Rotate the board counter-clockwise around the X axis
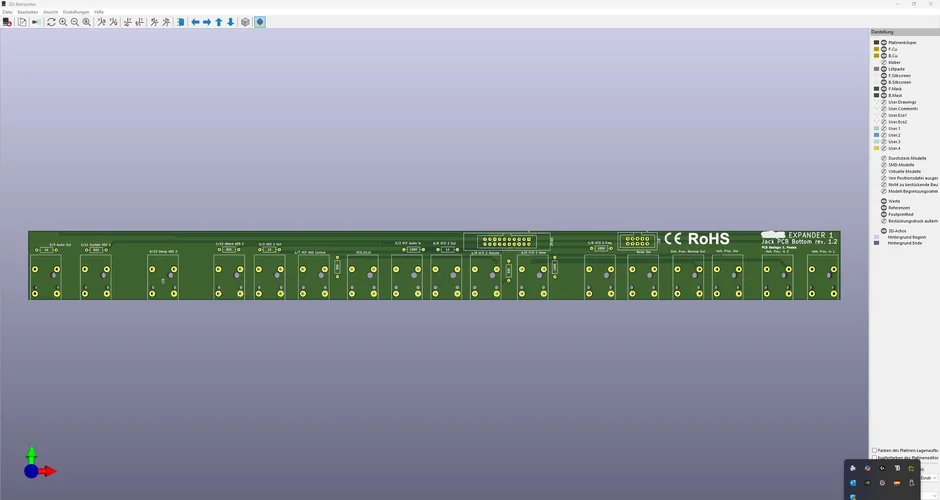The width and height of the screenshot is (940, 500). pos(113,22)
